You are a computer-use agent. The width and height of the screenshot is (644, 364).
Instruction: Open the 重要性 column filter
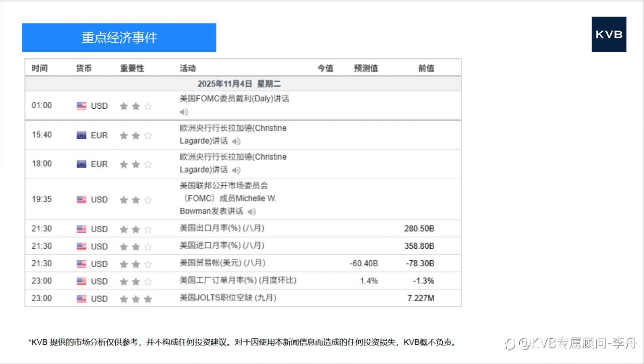131,67
